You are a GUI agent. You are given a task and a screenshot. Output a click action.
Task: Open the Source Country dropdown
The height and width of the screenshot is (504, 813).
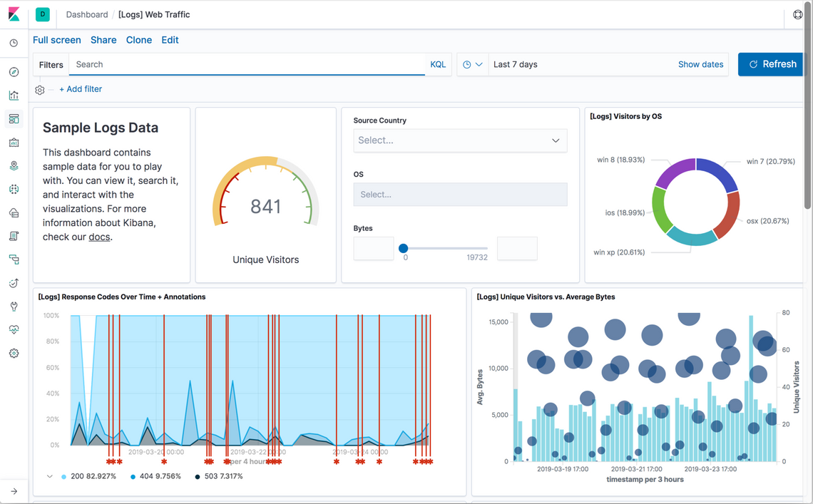click(x=460, y=140)
